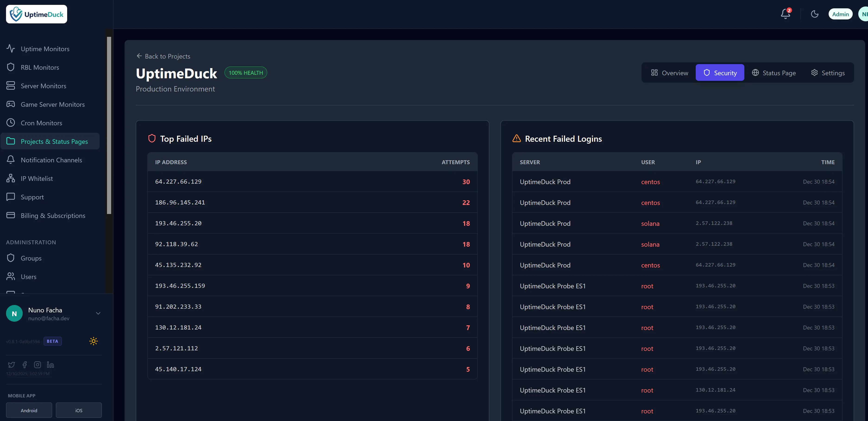Click the IP ADDRESS column header

pos(171,162)
